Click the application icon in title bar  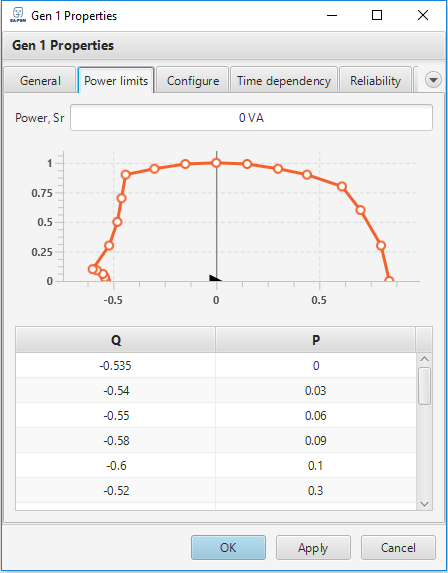[x=18, y=15]
